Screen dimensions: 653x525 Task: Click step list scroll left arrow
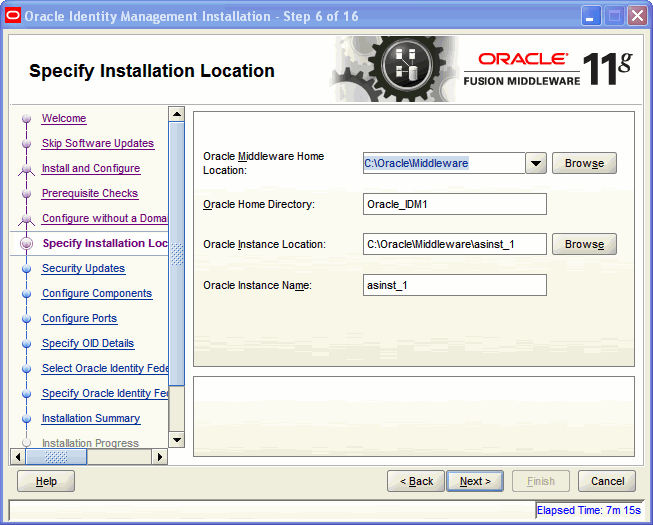17,457
